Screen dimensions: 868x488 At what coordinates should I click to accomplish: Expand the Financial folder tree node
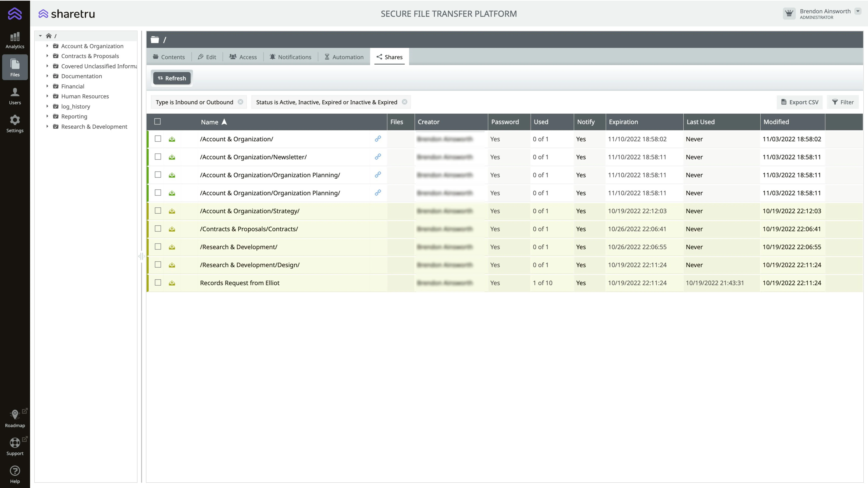(x=47, y=86)
